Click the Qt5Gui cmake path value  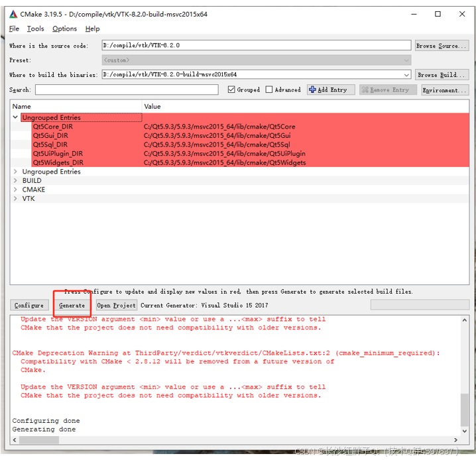(x=217, y=136)
